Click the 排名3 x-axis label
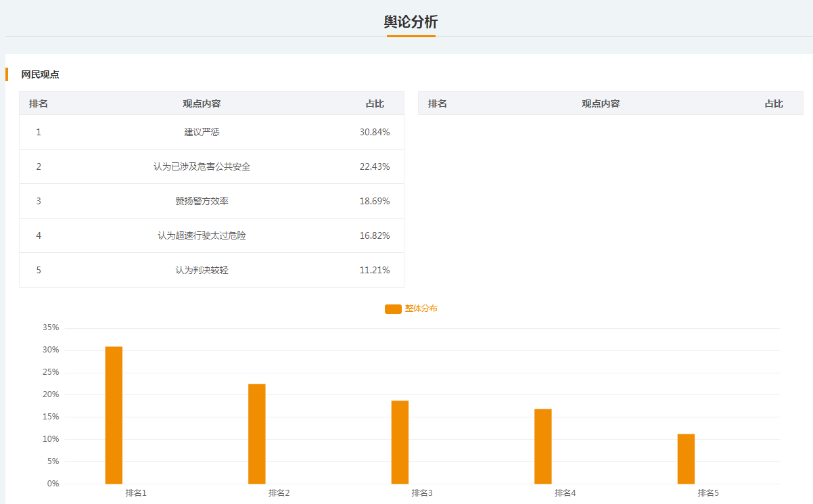 (x=422, y=493)
